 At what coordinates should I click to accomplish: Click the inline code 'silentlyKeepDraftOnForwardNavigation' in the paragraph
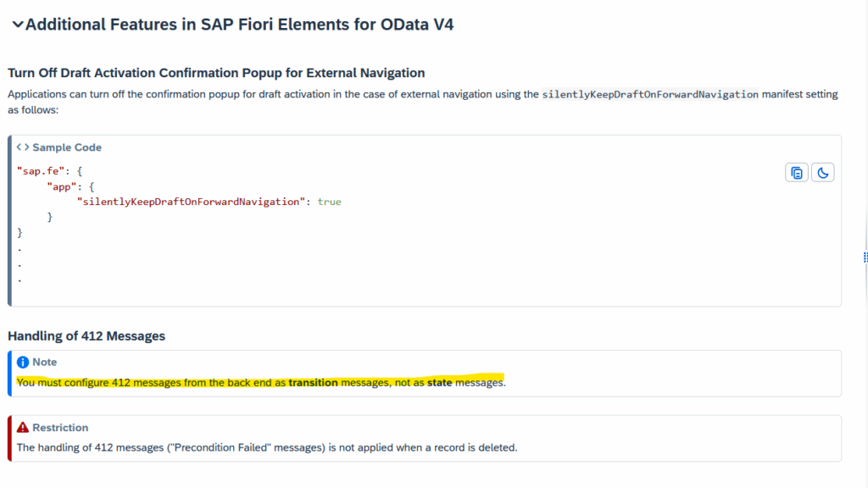click(x=650, y=94)
